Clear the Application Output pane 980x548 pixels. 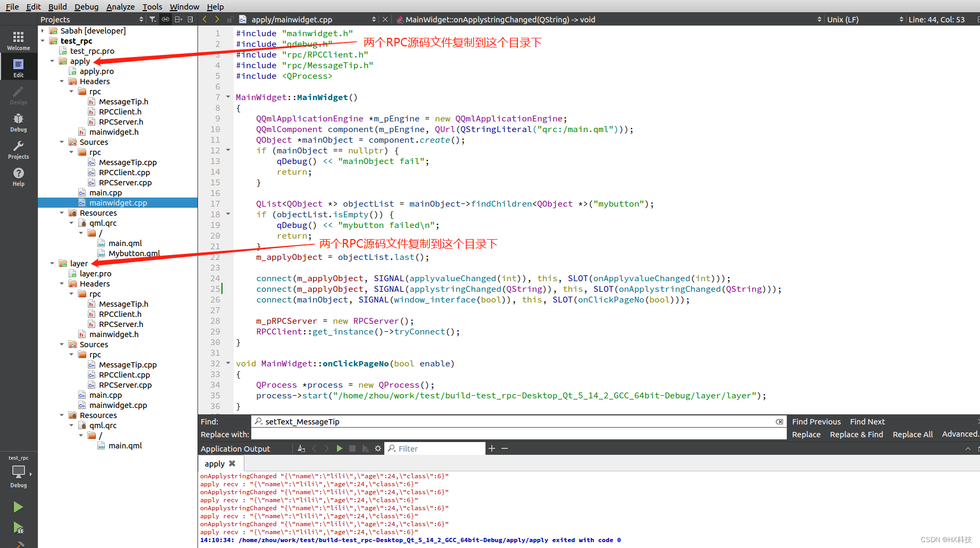[x=301, y=448]
